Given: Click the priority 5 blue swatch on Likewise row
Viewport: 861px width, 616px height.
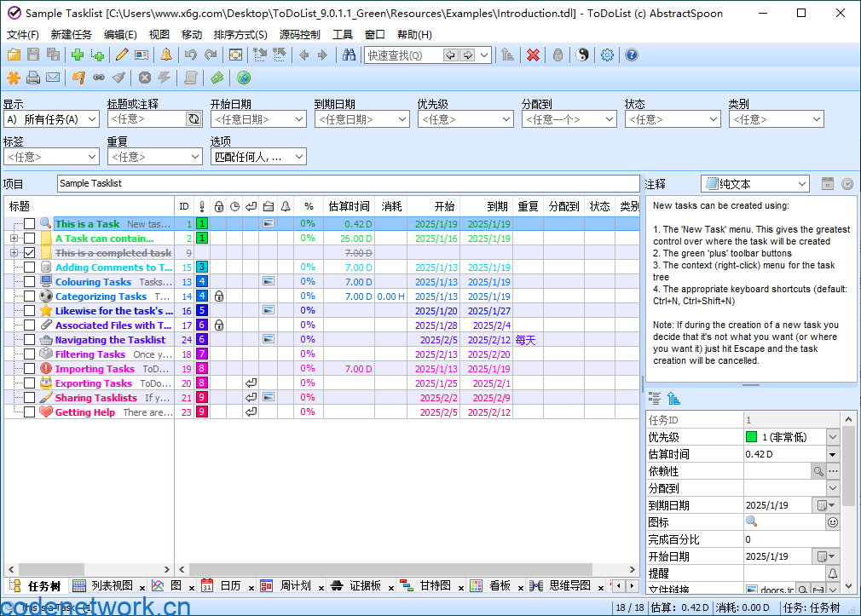Looking at the screenshot, I should [202, 311].
